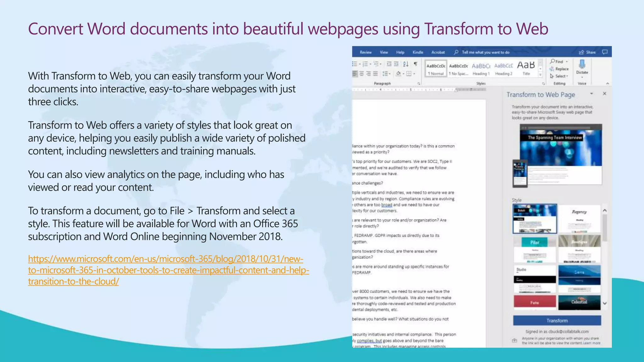
Task: Select the Bokeh style thumbnail
Action: pyautogui.click(x=535, y=219)
